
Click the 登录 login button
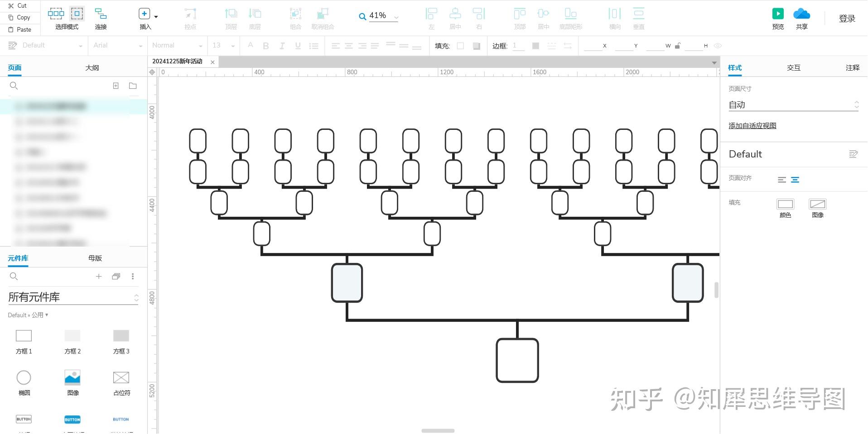pyautogui.click(x=847, y=19)
